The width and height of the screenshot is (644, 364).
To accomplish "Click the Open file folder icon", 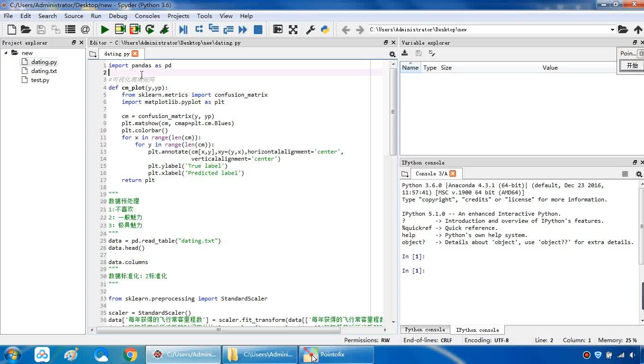I will tap(26, 29).
